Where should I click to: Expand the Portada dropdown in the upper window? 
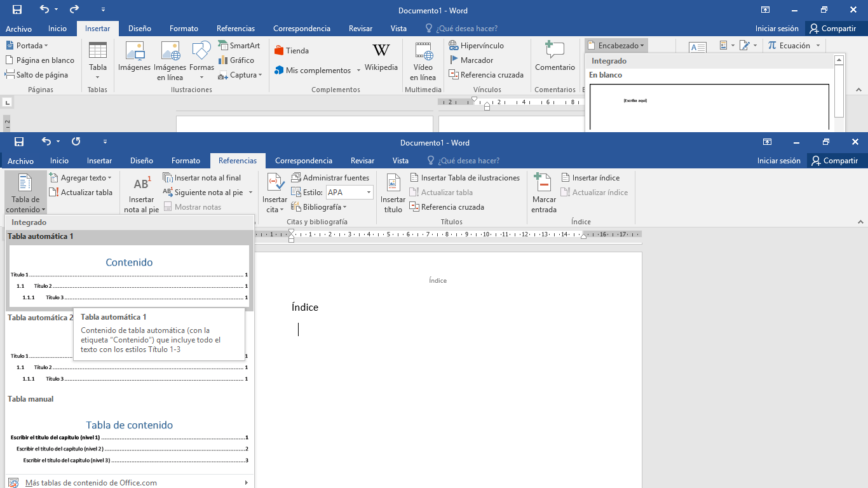pos(27,46)
